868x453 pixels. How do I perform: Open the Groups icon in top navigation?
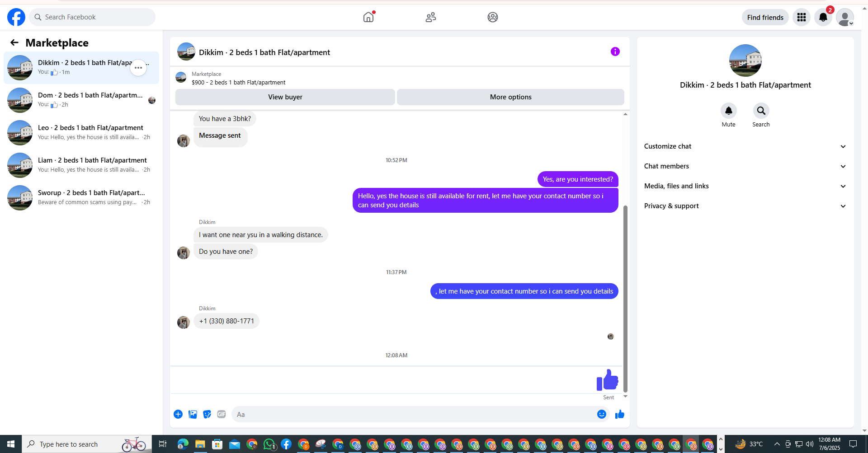coord(493,17)
